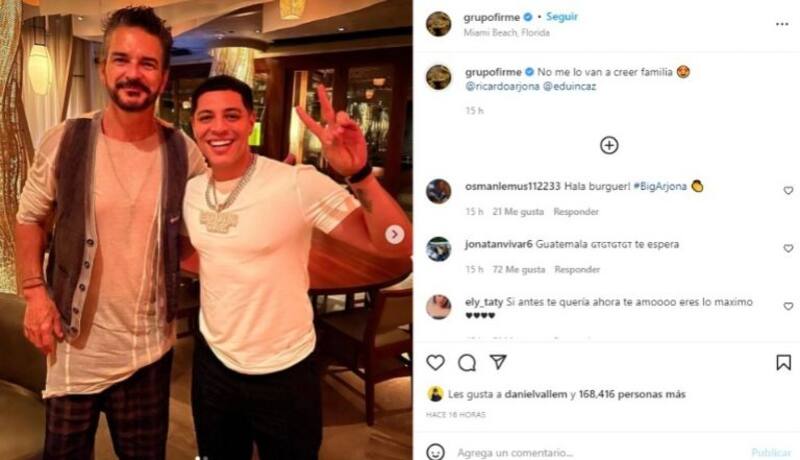Open the @eduincaz mention
This screenshot has width=800, height=460.
coord(569,86)
